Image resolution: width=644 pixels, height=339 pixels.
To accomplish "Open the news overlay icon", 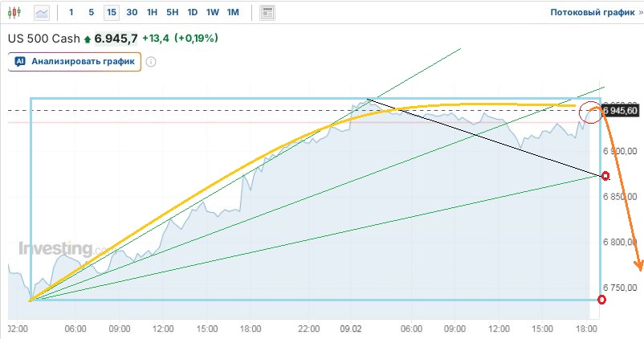I will [267, 13].
